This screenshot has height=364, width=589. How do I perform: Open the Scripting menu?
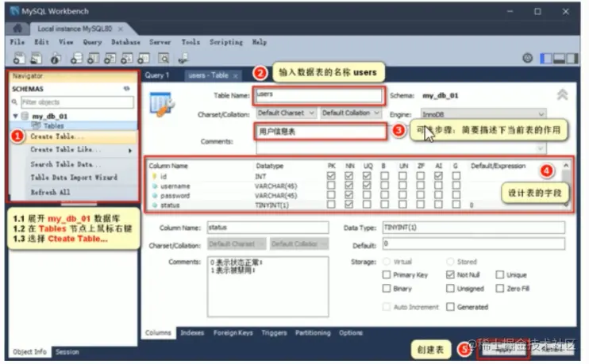[226, 42]
